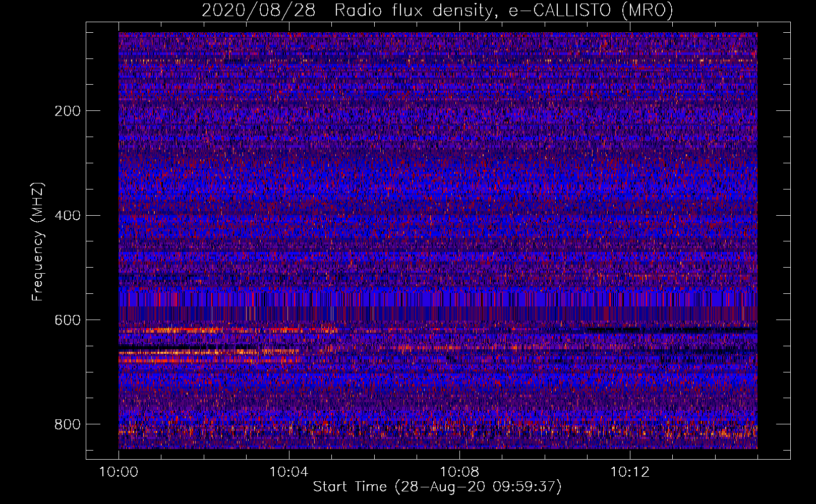The image size is (816, 504).
Task: Click the '10:08' time tick label
Action: coord(459,472)
